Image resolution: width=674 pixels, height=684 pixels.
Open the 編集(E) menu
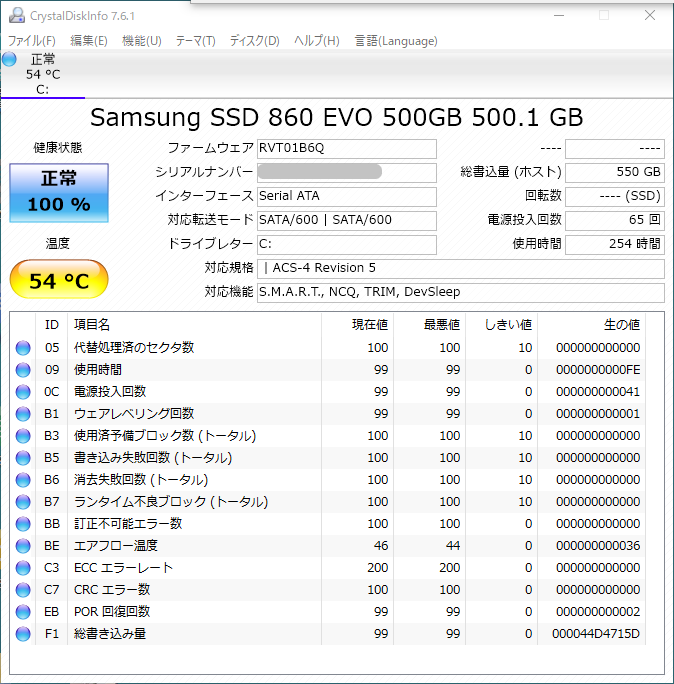pyautogui.click(x=89, y=41)
